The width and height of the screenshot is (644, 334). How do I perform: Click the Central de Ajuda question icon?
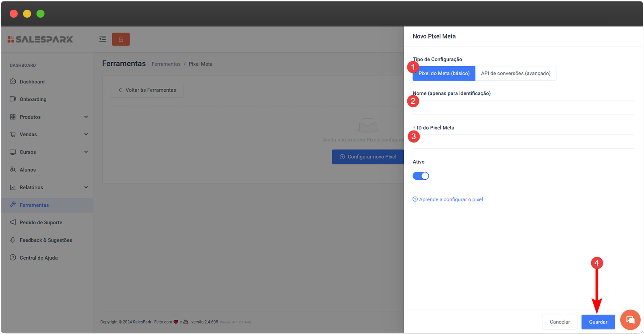13,258
